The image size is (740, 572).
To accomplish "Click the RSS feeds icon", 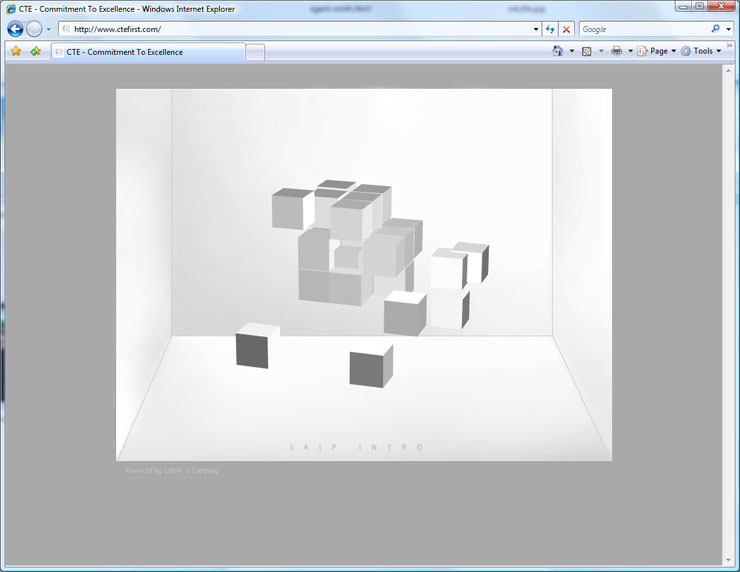I will click(x=587, y=51).
